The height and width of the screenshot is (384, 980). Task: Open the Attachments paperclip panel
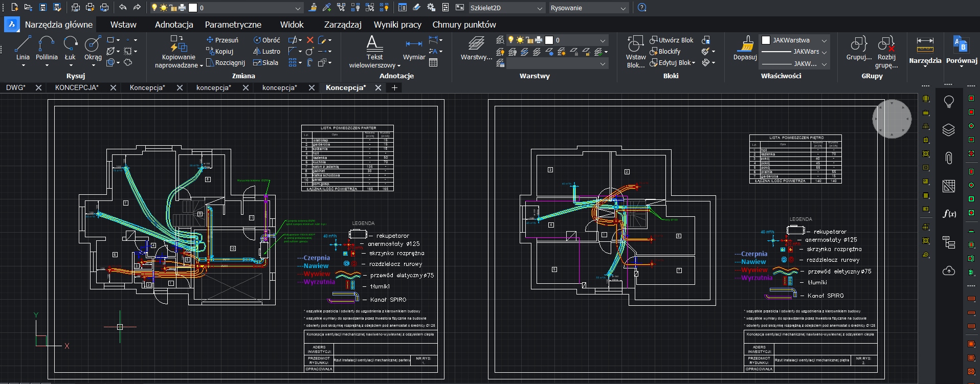pos(948,158)
